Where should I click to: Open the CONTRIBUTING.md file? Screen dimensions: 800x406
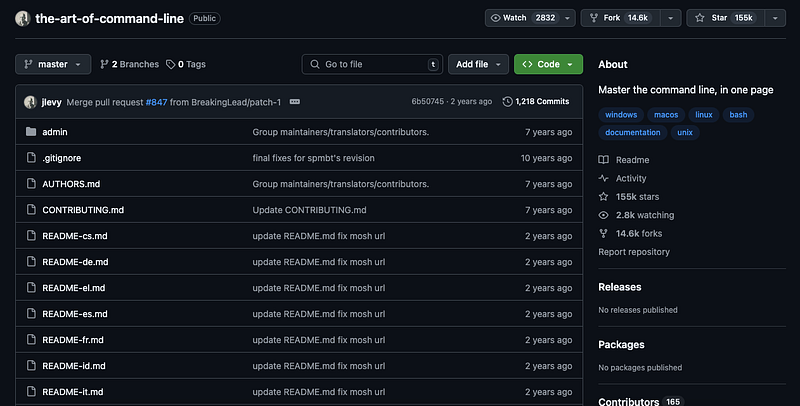(83, 210)
